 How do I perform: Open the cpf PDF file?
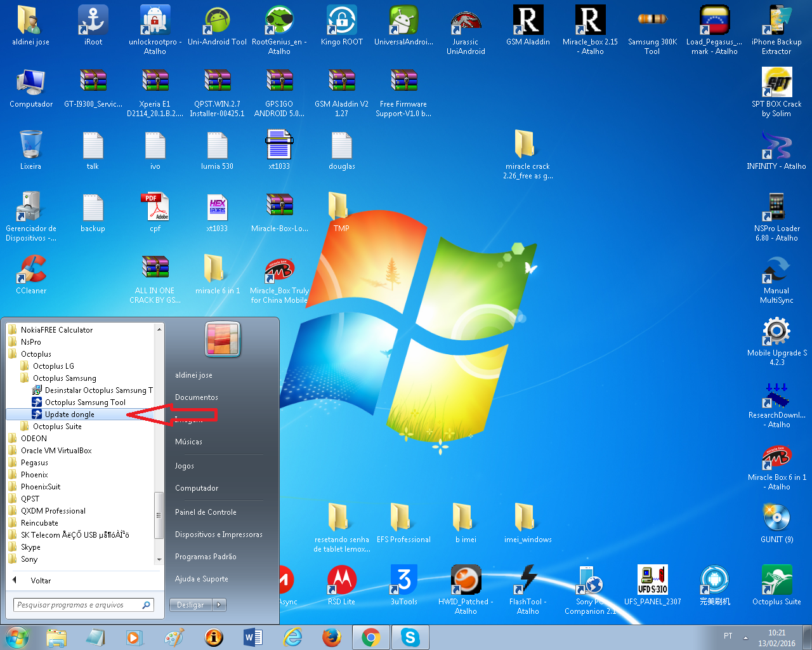tap(155, 212)
